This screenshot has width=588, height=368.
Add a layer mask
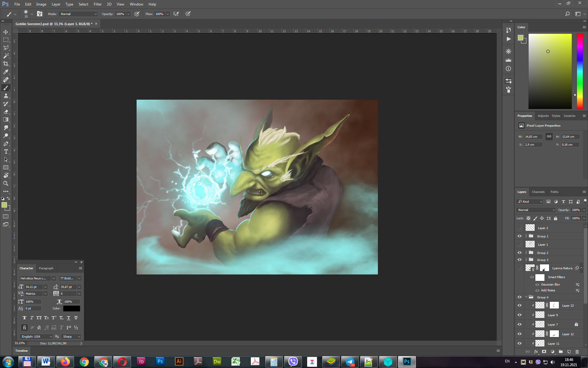(x=544, y=352)
